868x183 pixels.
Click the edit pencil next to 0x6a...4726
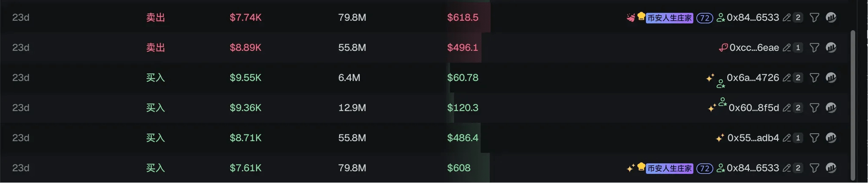(787, 78)
